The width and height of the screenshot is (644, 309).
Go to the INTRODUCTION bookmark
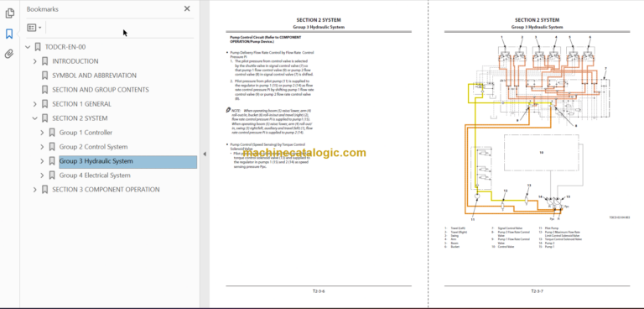click(75, 61)
